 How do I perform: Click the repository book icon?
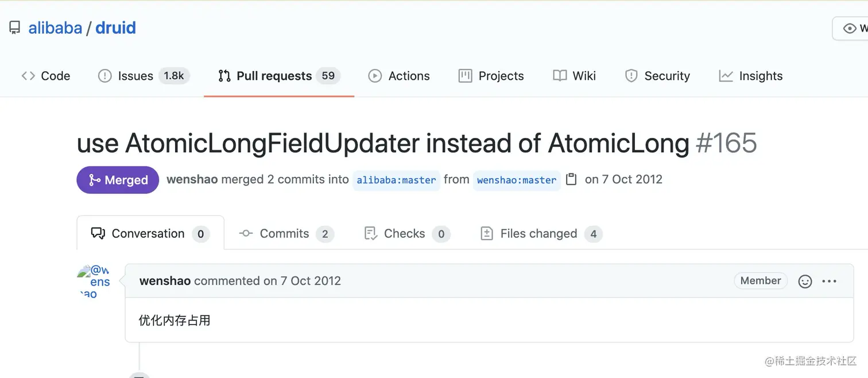pos(15,28)
